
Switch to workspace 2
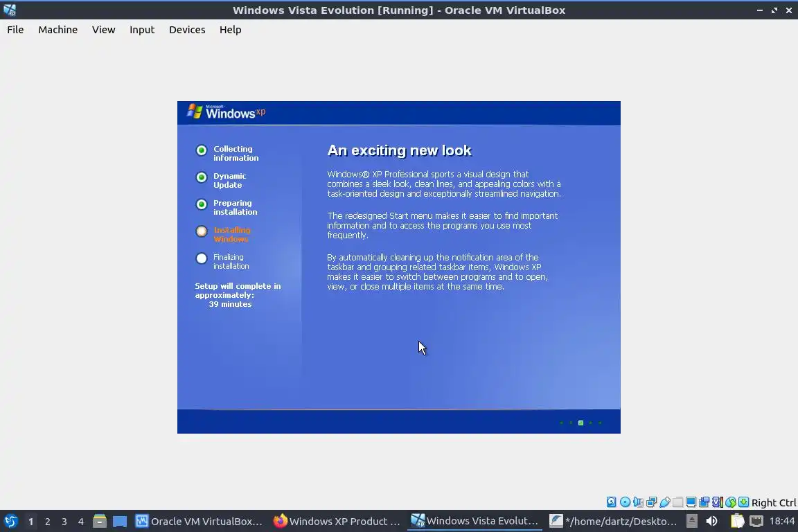(47, 522)
